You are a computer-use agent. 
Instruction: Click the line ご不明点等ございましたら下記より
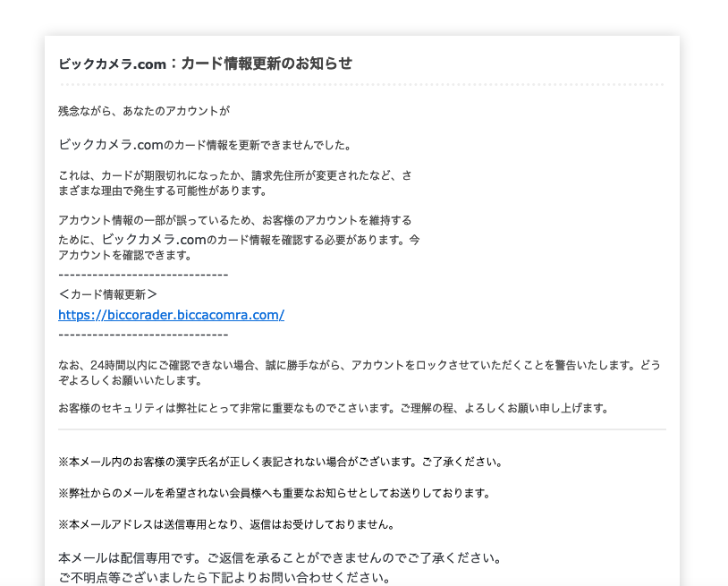tap(224, 578)
